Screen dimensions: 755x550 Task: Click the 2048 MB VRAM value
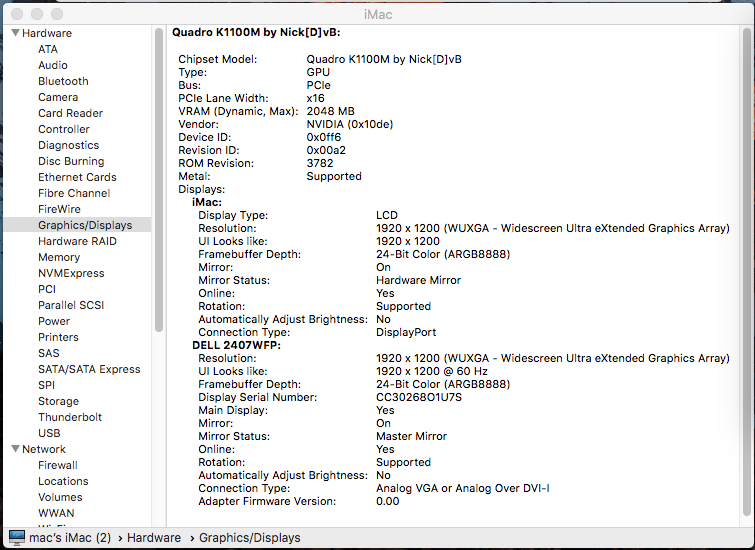coord(330,111)
